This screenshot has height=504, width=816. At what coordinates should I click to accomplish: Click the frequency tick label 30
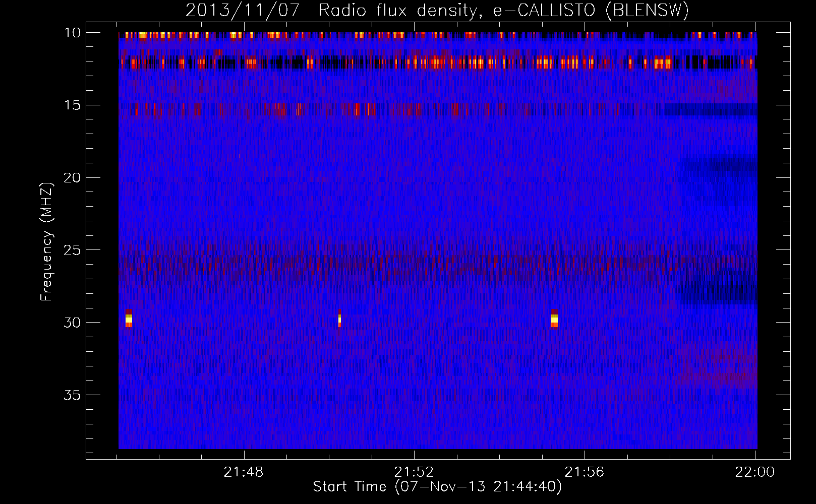point(72,322)
